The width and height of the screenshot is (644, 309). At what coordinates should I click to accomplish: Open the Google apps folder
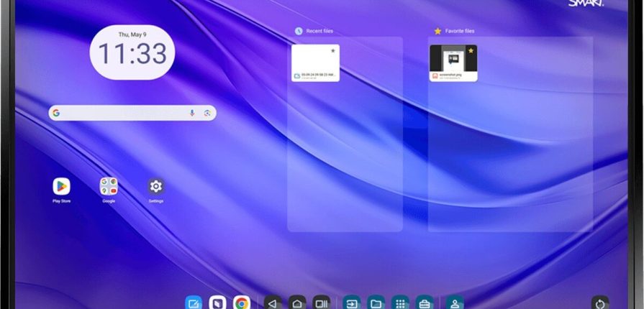coord(109,187)
